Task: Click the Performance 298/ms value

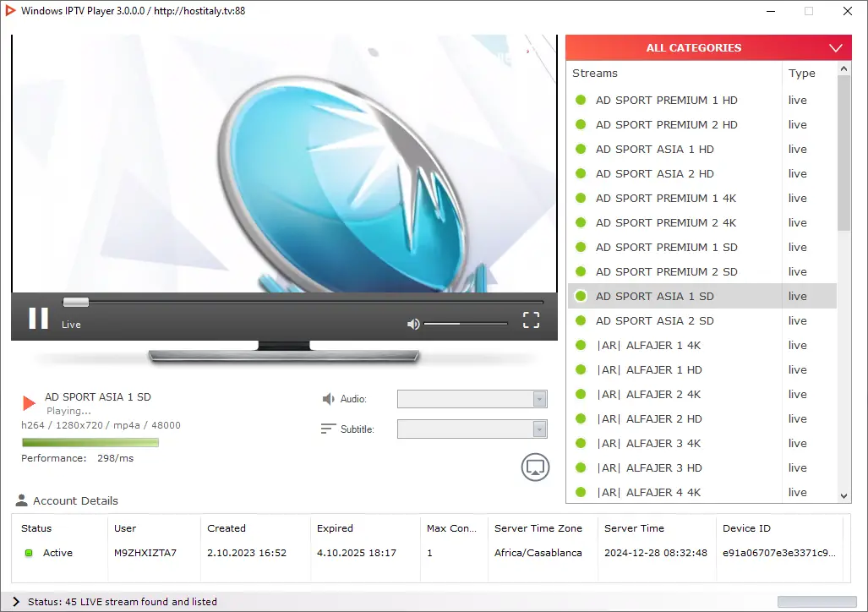Action: coord(115,458)
